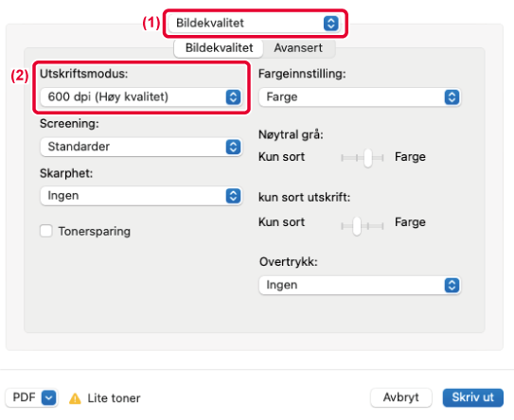Screen dimensions: 514x420
Task: Click the Skarphet stepper arrows icon
Action: pos(233,196)
